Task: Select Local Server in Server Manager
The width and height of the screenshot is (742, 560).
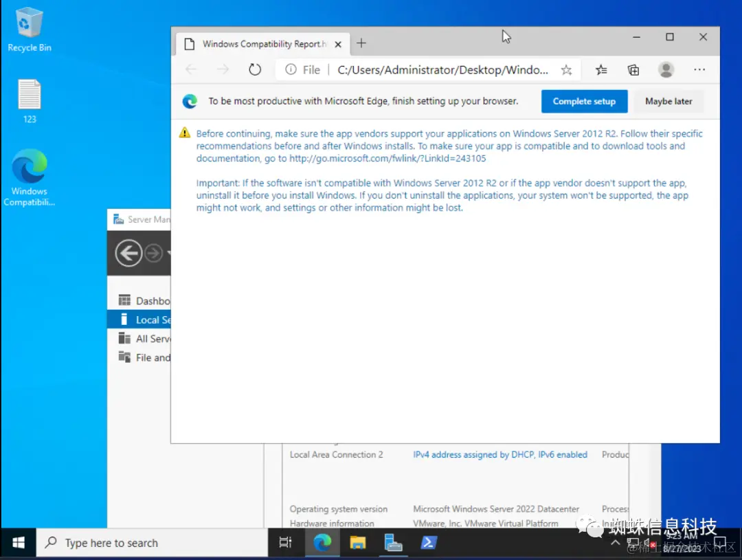Action: click(139, 320)
